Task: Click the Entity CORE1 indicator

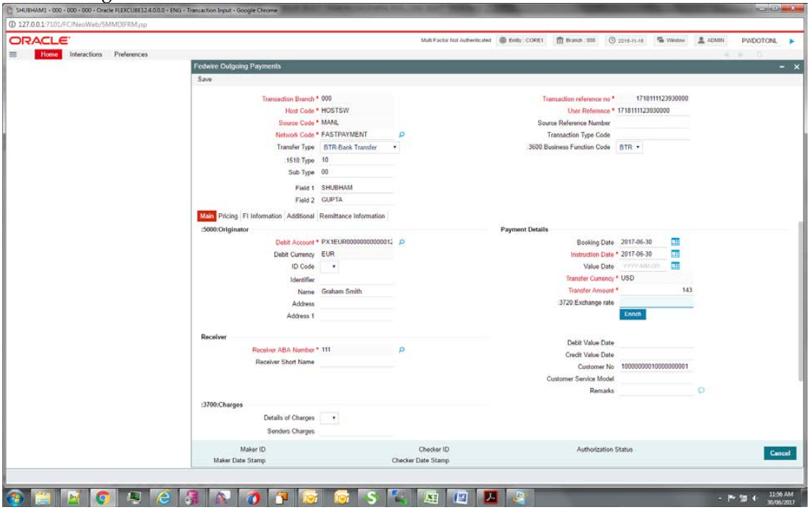Action: click(x=522, y=40)
